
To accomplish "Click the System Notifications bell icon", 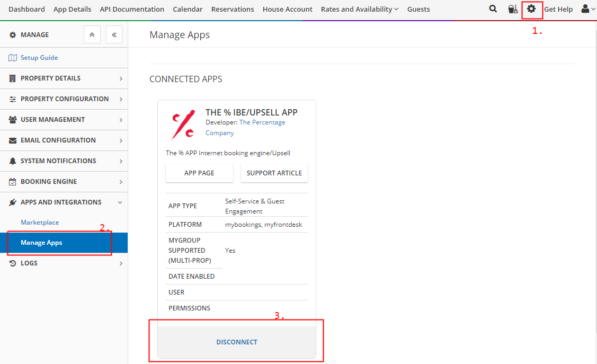I will [13, 161].
